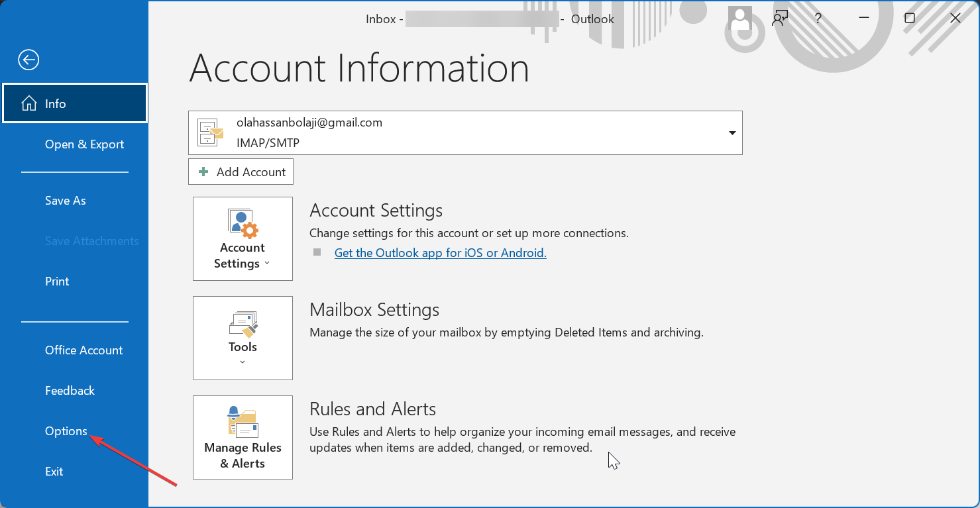The height and width of the screenshot is (508, 980).
Task: Click Exit in the sidebar
Action: [54, 472]
